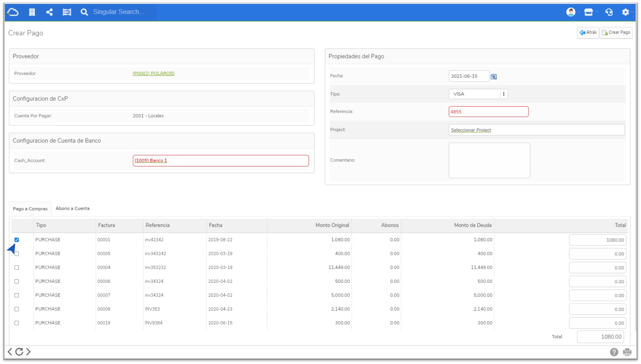Click the share icon in top bar
This screenshot has width=641, height=364.
coord(49,12)
